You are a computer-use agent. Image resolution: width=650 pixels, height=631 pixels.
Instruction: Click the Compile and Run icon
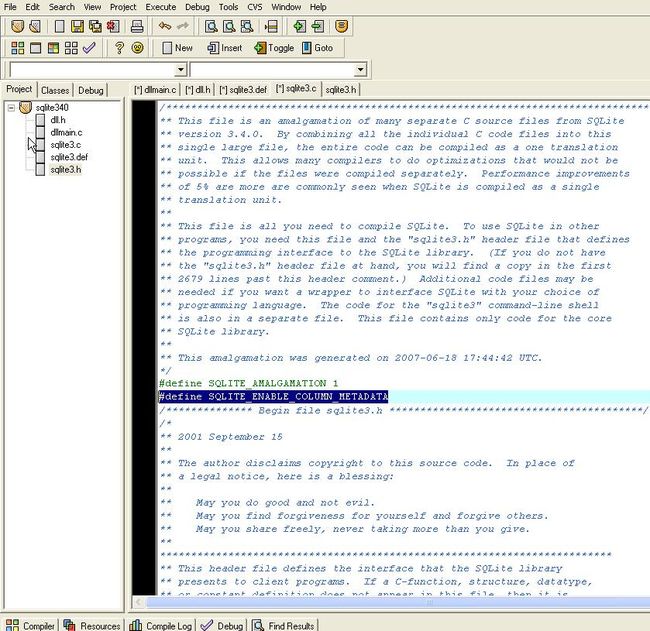click(53, 48)
